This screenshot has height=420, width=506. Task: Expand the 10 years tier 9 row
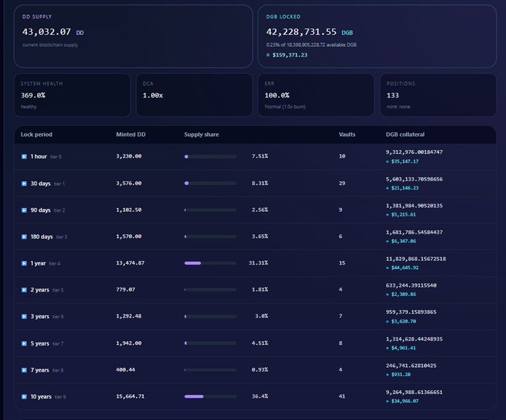pyautogui.click(x=24, y=397)
